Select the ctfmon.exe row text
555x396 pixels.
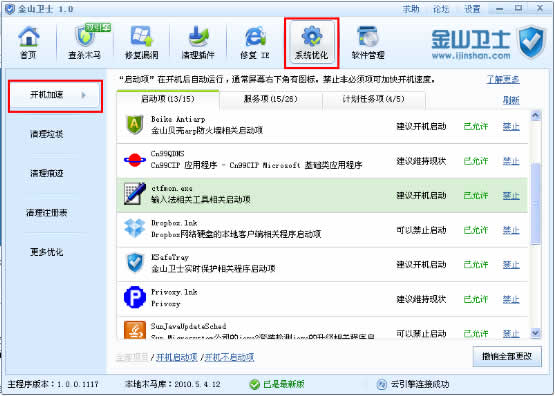point(201,194)
